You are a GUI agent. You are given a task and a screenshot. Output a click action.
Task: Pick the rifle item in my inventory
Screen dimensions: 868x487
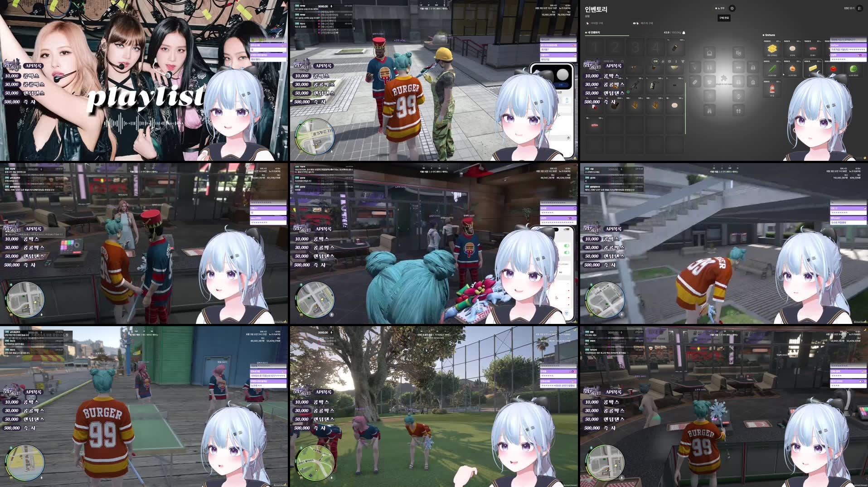coord(635,85)
